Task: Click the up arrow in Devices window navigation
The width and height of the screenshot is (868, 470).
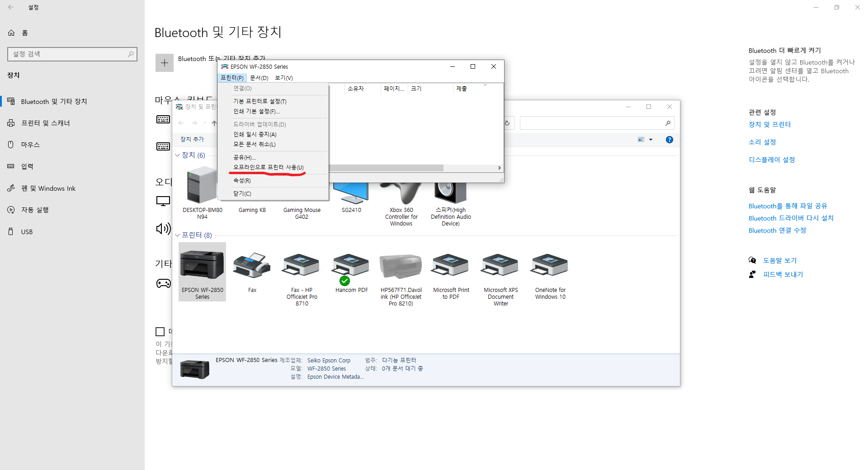Action: [x=214, y=123]
